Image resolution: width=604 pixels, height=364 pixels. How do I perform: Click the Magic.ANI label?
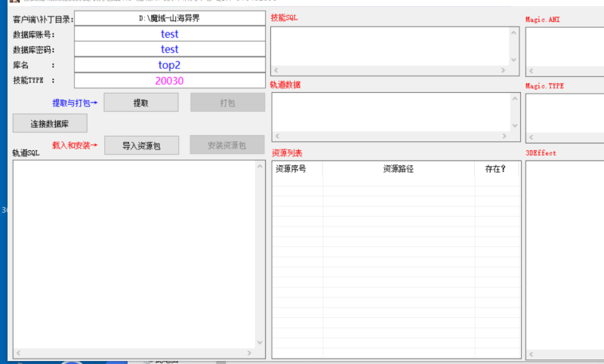coord(543,20)
